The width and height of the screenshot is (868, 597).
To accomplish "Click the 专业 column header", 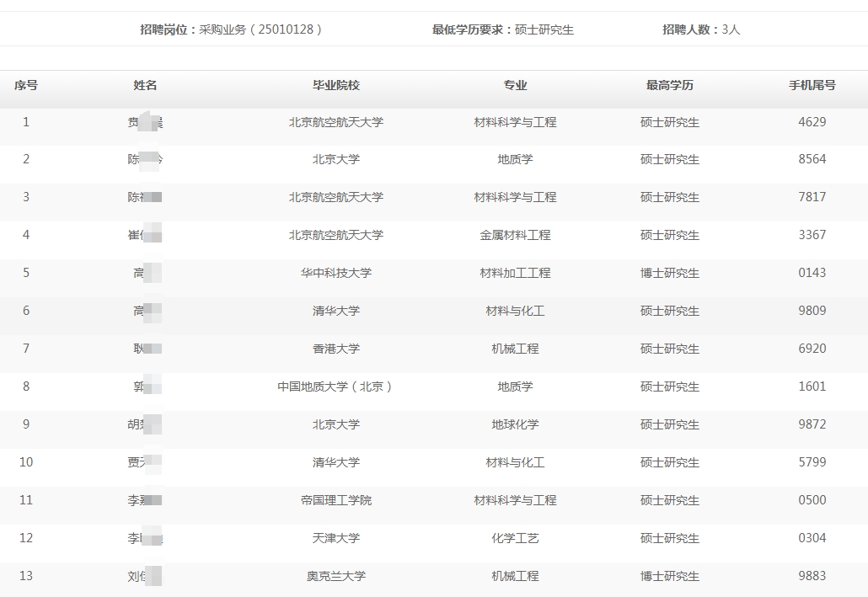I will (515, 85).
